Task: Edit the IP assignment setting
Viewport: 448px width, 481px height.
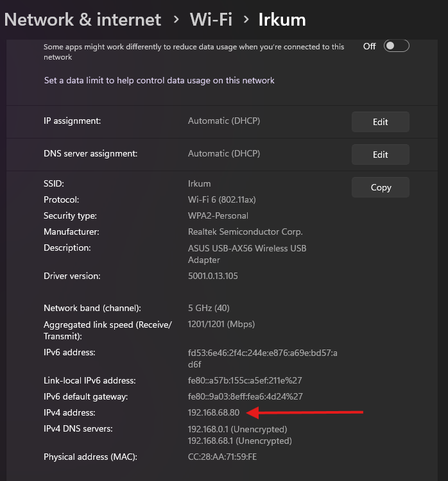Action: (380, 122)
